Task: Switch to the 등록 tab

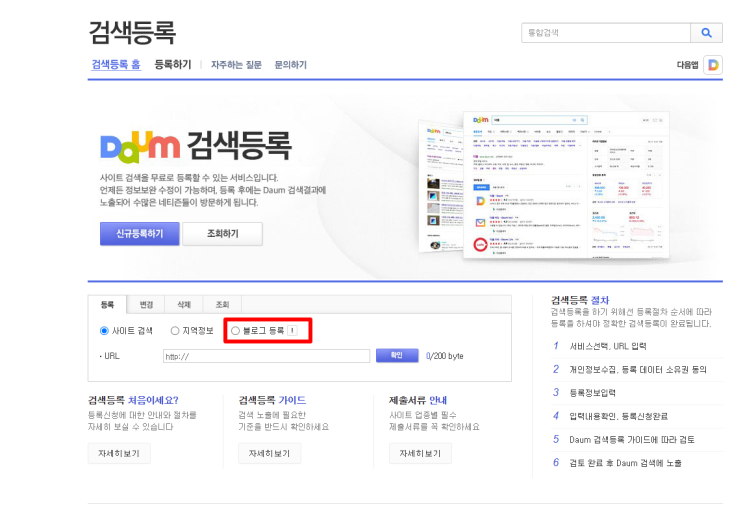Action: (x=107, y=304)
